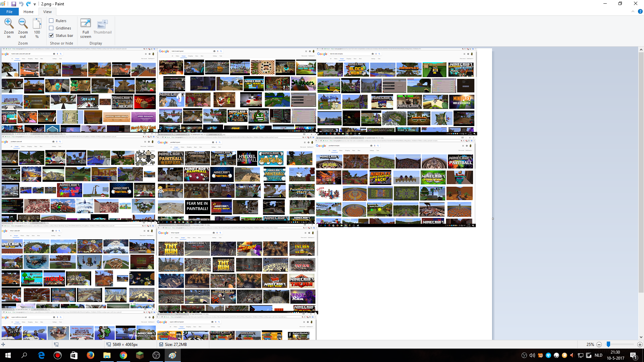Move the status bar zoom slider thumb
This screenshot has height=362, width=644.
click(608, 344)
